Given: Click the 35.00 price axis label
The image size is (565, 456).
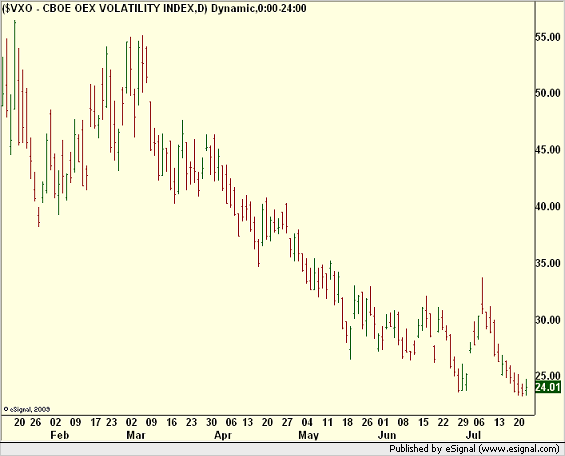Looking at the screenshot, I should 548,263.
